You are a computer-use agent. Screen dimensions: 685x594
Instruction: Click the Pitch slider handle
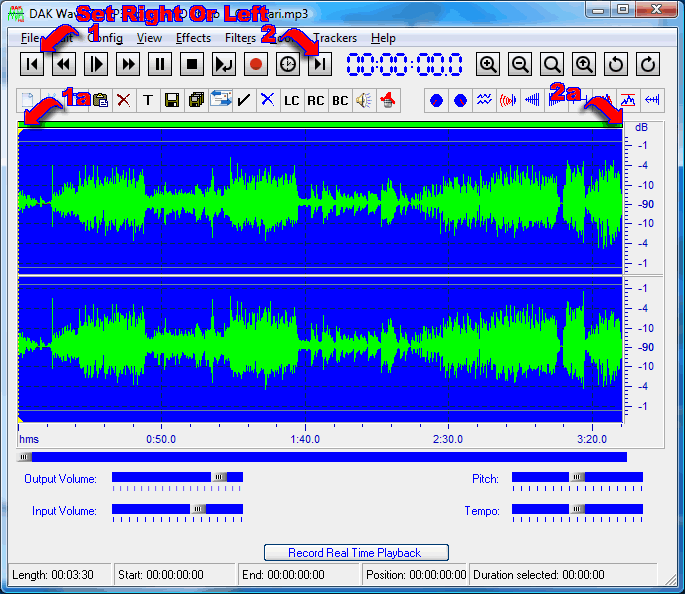pos(577,477)
